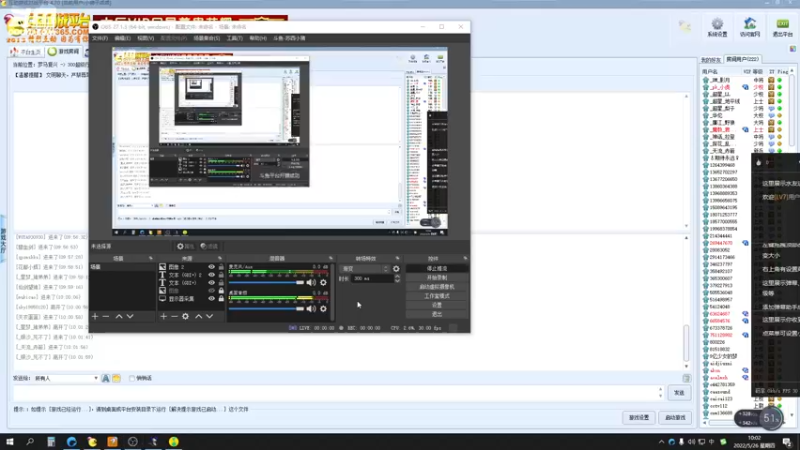Switch to 我的好友 tab in user list
This screenshot has height=450, width=800.
coord(711,60)
